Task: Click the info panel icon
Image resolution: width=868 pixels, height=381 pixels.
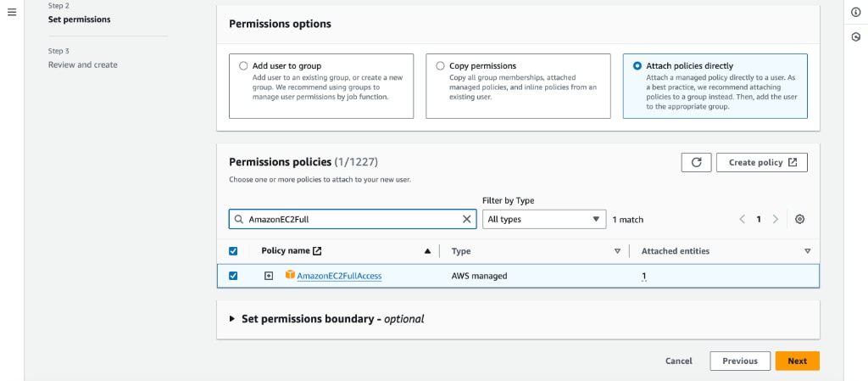Action: (856, 12)
